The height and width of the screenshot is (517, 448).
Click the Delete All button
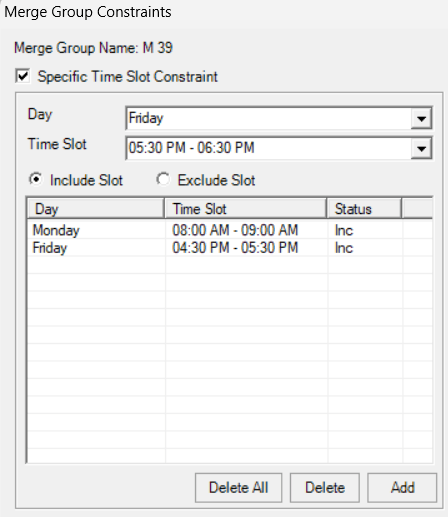pyautogui.click(x=238, y=488)
